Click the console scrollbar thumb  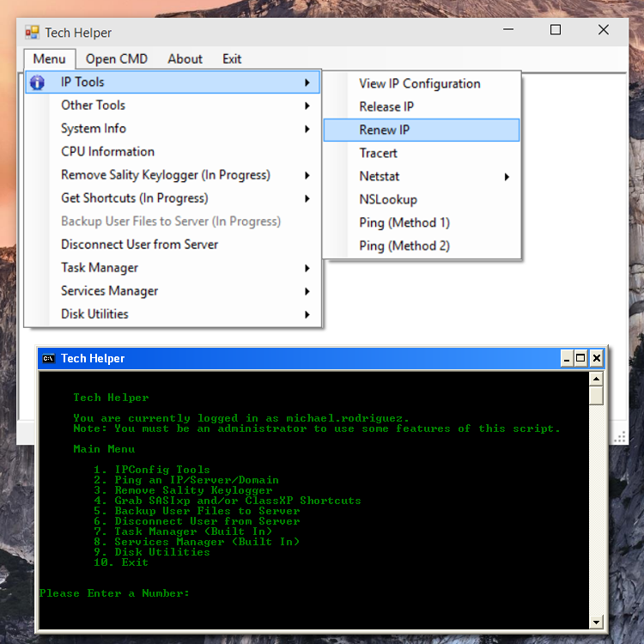pos(596,396)
